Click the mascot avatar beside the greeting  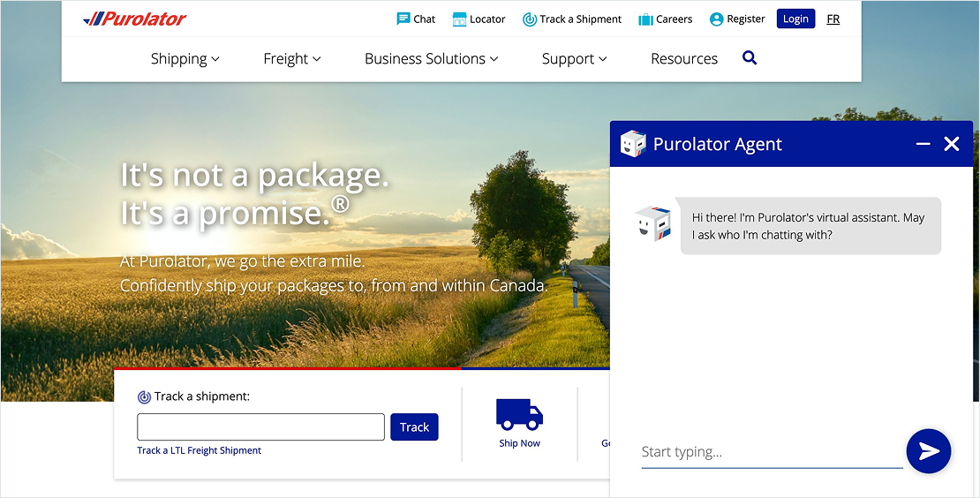[653, 223]
